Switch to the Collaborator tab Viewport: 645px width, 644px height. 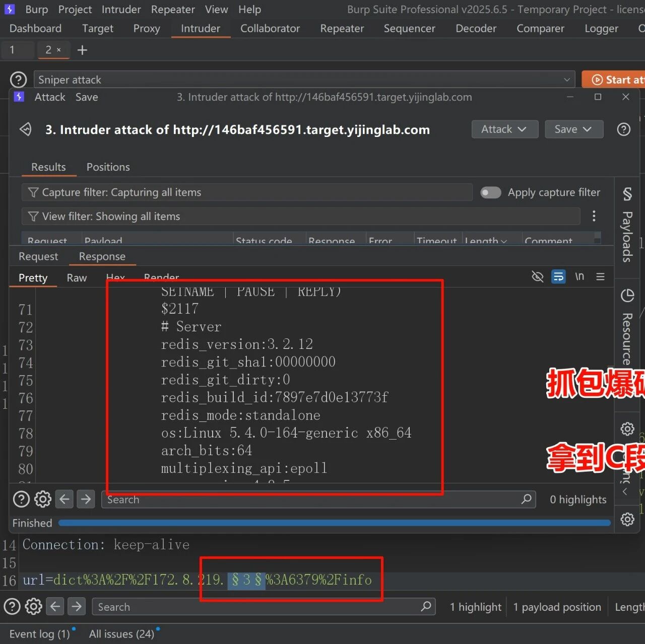(270, 29)
